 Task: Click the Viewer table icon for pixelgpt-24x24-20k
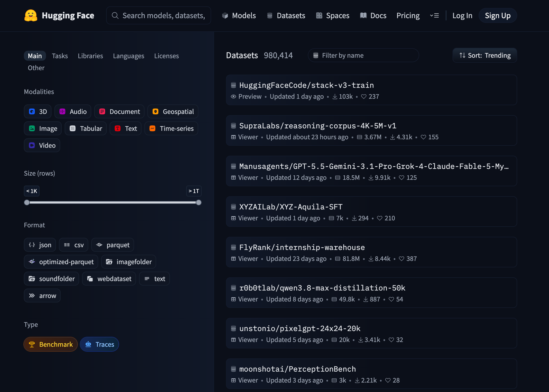[x=233, y=340]
